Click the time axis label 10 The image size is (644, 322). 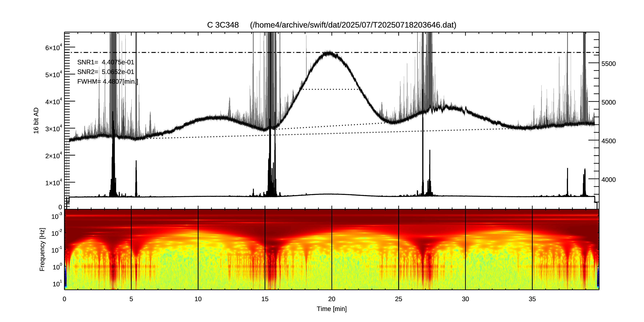198,299
